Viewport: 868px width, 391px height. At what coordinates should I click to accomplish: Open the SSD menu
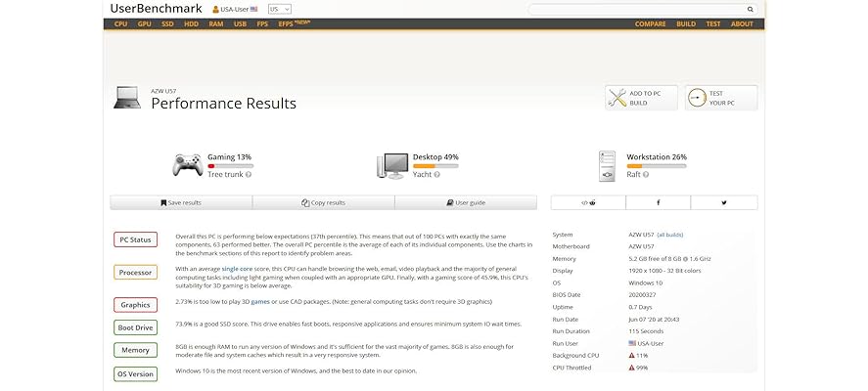pos(167,24)
